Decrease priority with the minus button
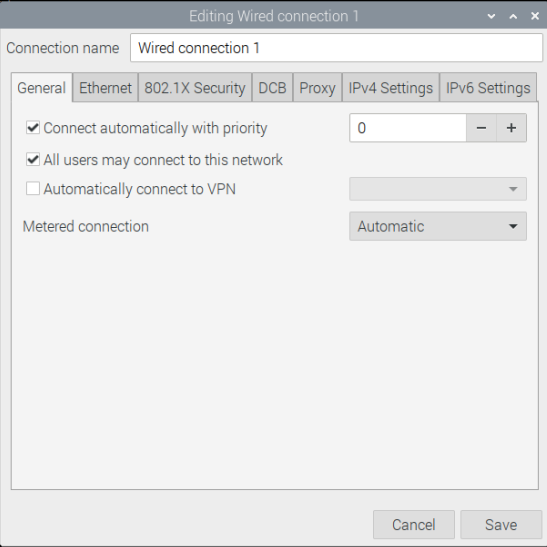 [x=481, y=128]
